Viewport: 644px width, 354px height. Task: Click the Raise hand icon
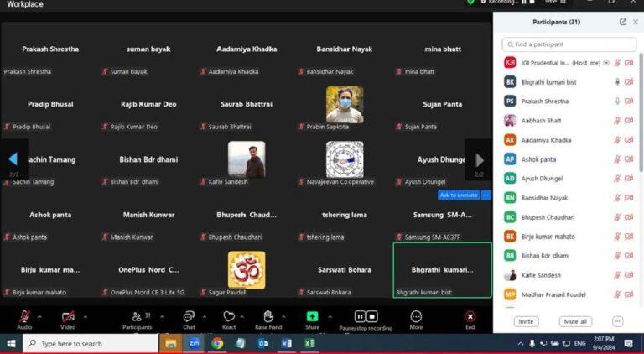[x=268, y=316]
